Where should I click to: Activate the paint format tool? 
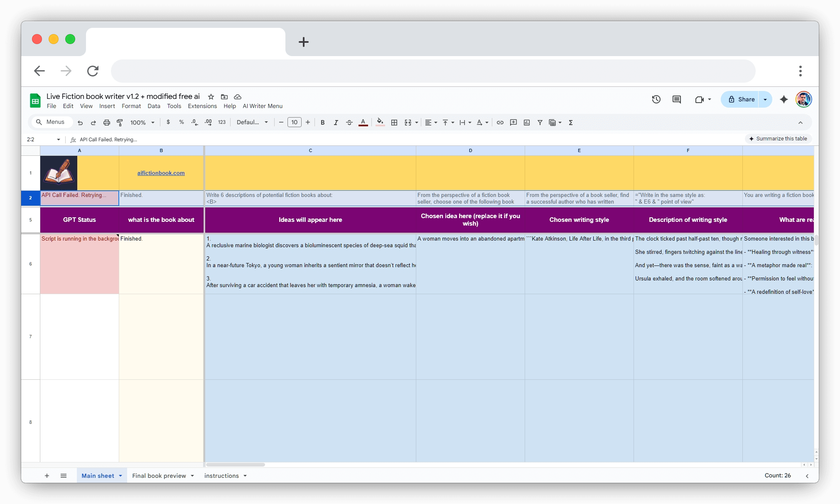[120, 123]
